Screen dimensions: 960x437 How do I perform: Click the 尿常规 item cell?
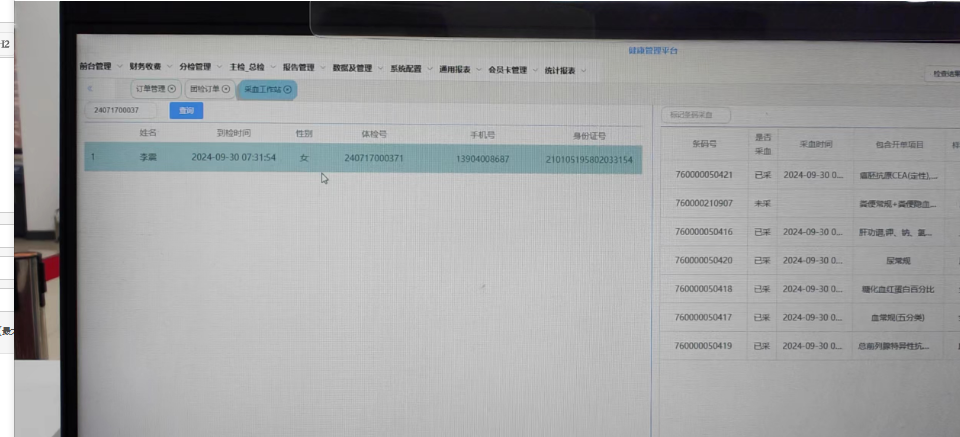[x=898, y=261]
